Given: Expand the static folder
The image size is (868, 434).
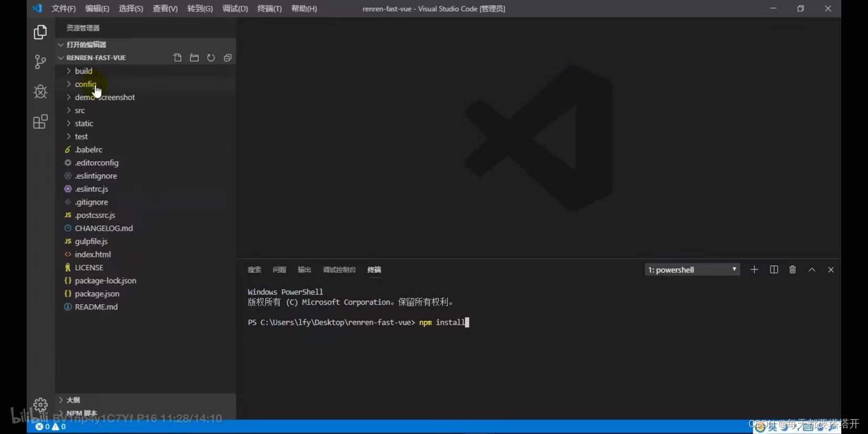Looking at the screenshot, I should pos(146,123).
